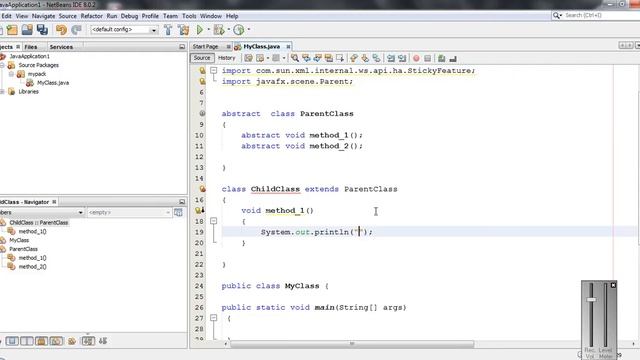Click the hint bulb beside the ChildClass line

pyautogui.click(x=202, y=189)
